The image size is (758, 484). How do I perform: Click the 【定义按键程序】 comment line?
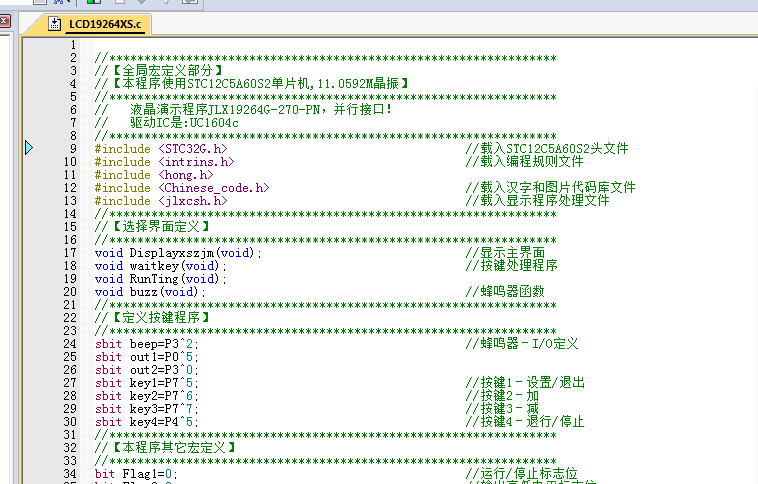pos(152,318)
